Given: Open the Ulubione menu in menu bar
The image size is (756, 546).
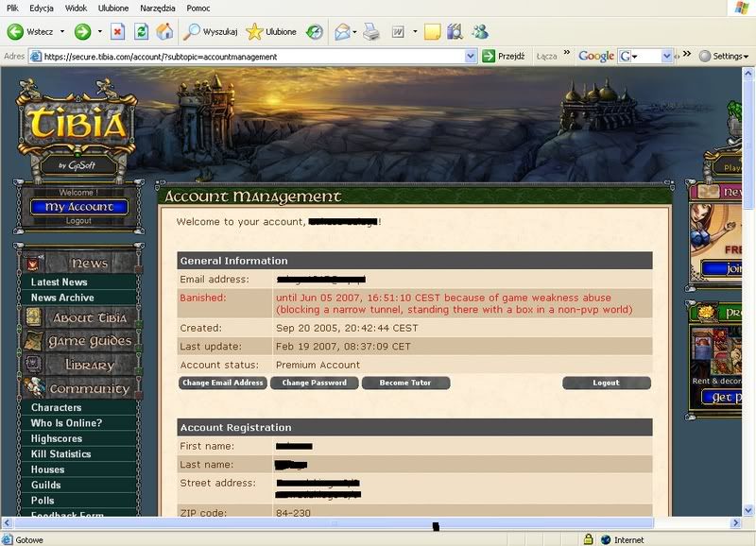Looking at the screenshot, I should pyautogui.click(x=113, y=9).
